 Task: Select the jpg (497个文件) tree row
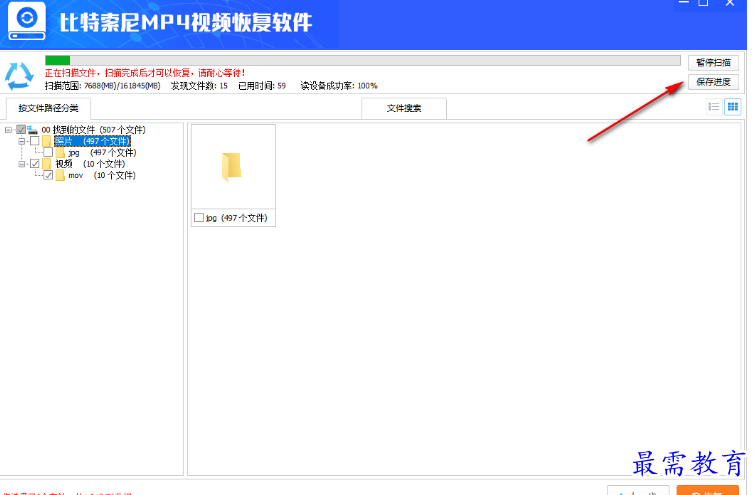click(x=102, y=152)
